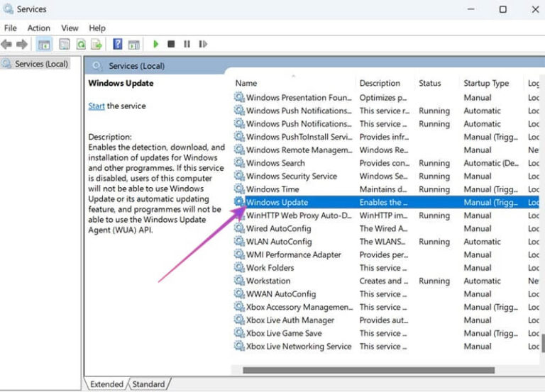This screenshot has width=545, height=392.
Task: Switch to the Standard tab
Action: (148, 384)
